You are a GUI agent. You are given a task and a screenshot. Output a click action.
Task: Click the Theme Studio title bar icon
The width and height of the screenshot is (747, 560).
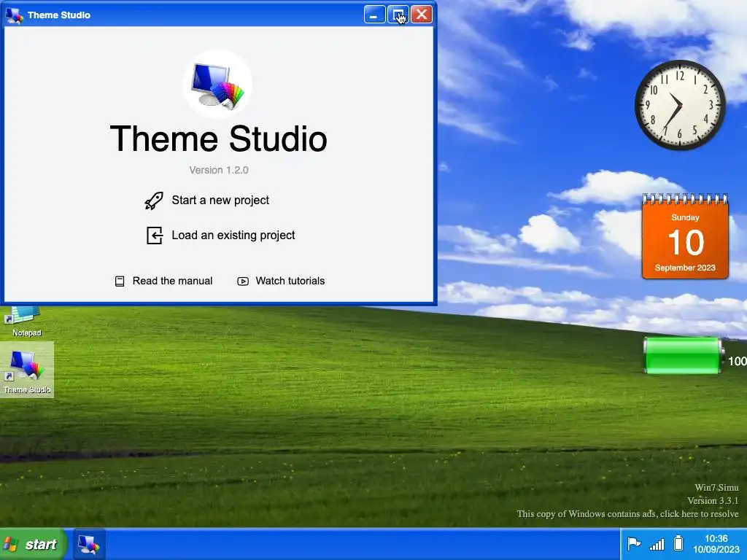pos(14,15)
